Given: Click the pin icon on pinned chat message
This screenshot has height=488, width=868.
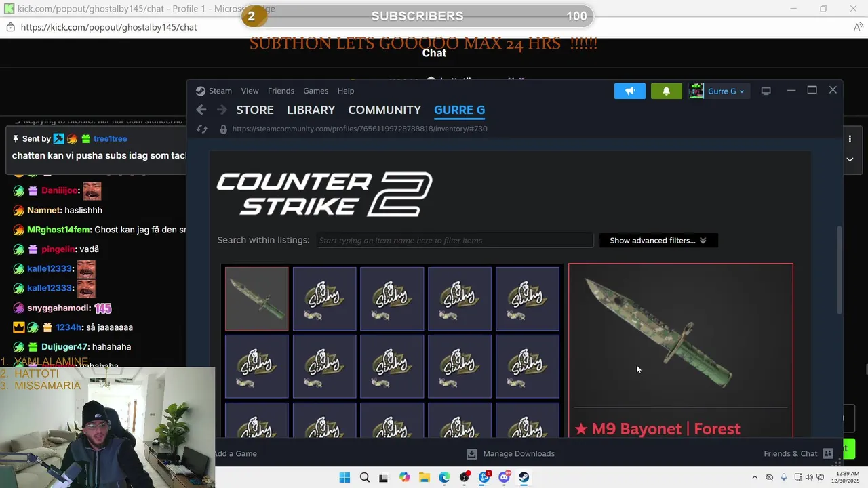Looking at the screenshot, I should (16, 138).
